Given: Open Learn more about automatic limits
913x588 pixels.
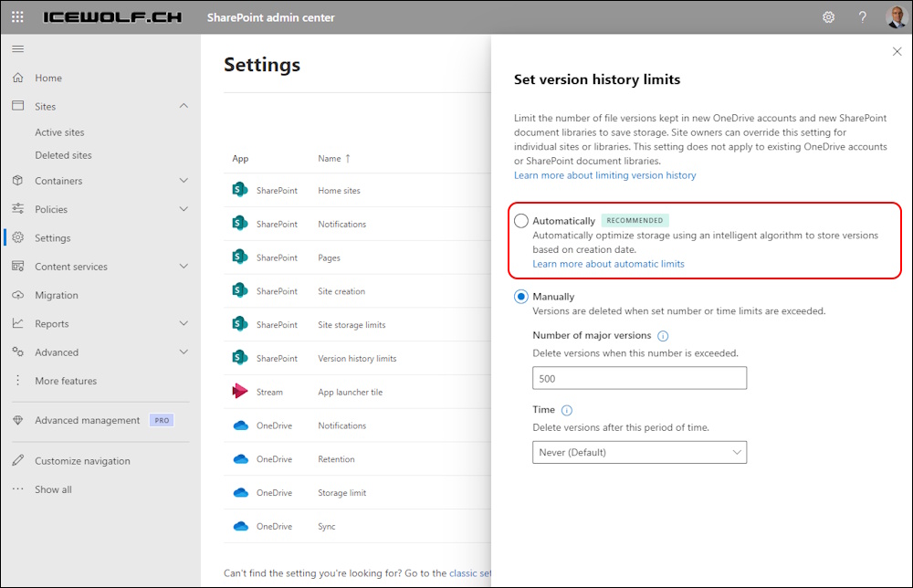Looking at the screenshot, I should point(608,264).
